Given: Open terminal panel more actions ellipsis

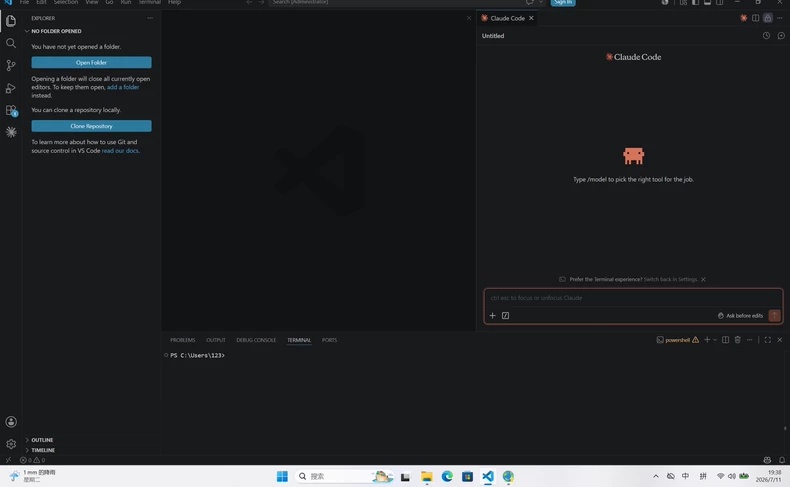Looking at the screenshot, I should point(750,340).
